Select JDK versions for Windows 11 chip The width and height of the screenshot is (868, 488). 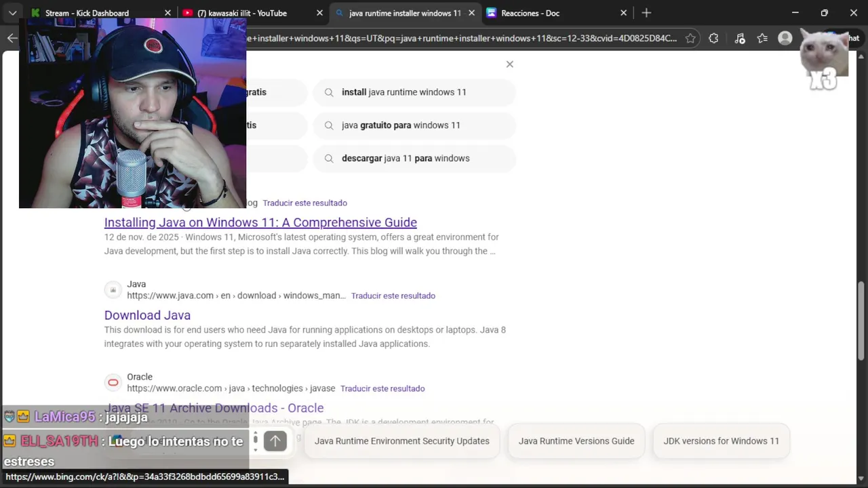tap(721, 441)
